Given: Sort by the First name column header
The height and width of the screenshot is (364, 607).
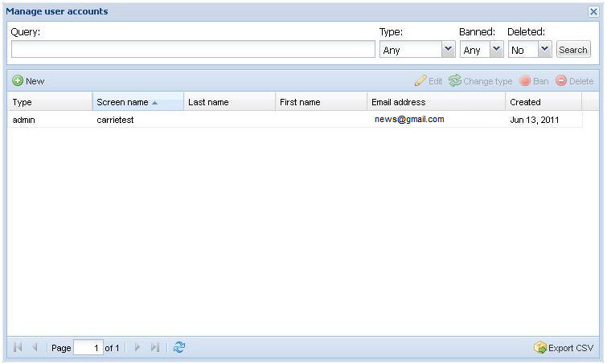Looking at the screenshot, I should [x=321, y=102].
